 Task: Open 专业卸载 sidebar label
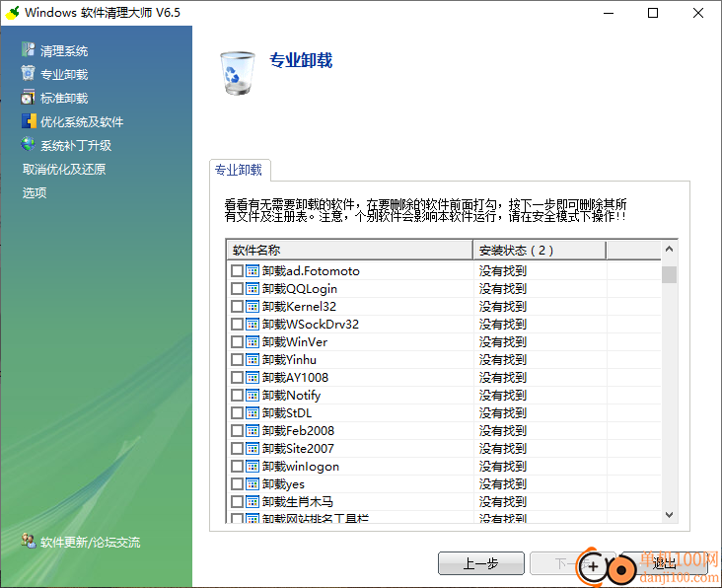pos(64,75)
